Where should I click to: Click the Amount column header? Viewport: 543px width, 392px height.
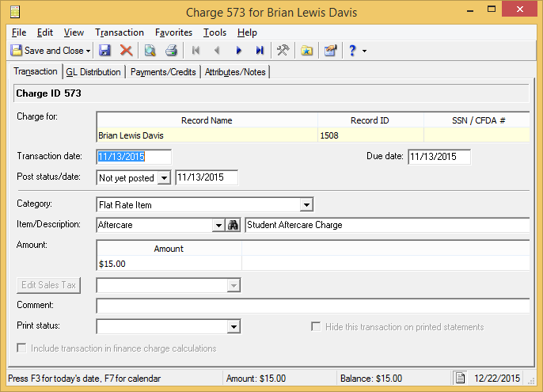point(169,249)
